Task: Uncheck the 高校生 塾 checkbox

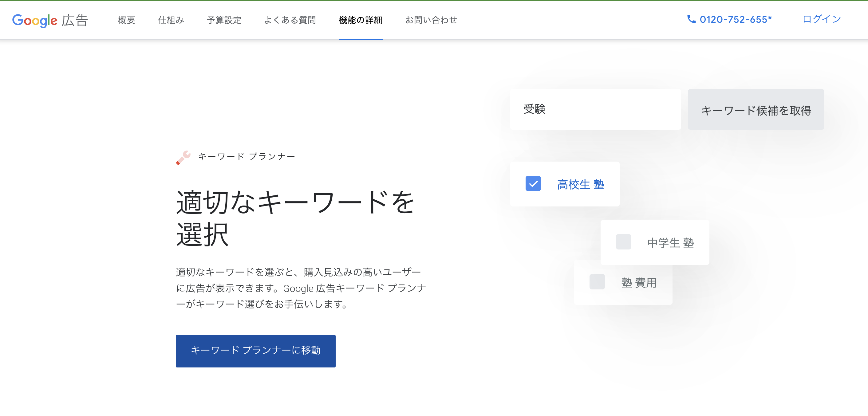Action: pyautogui.click(x=533, y=184)
